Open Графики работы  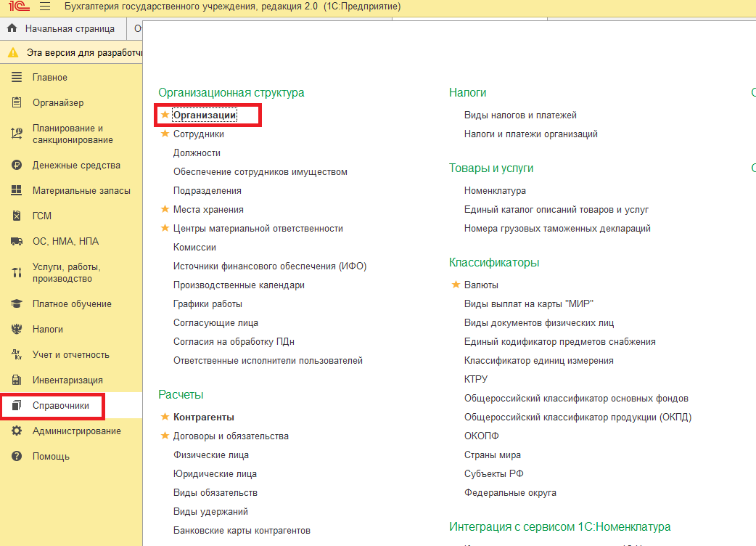208,304
